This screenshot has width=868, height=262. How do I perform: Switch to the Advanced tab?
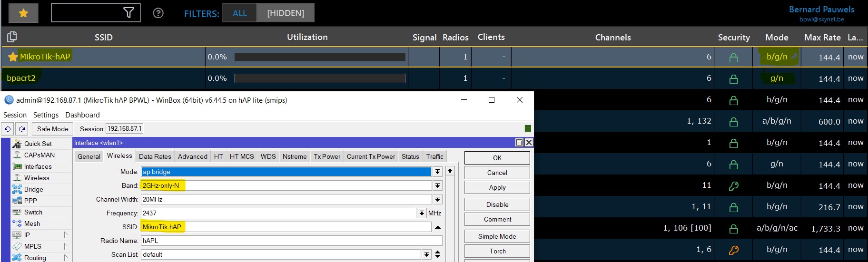pos(193,156)
